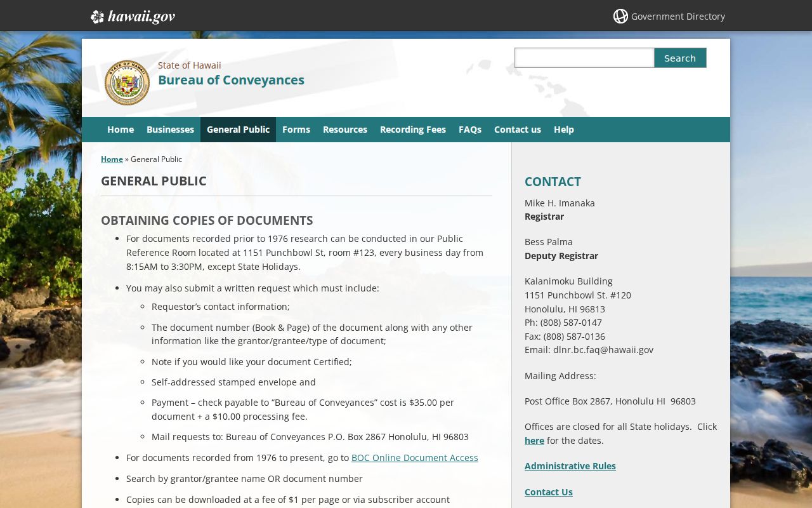View the Recording Fees page
Screen dimensions: 812x508
[x=413, y=130]
